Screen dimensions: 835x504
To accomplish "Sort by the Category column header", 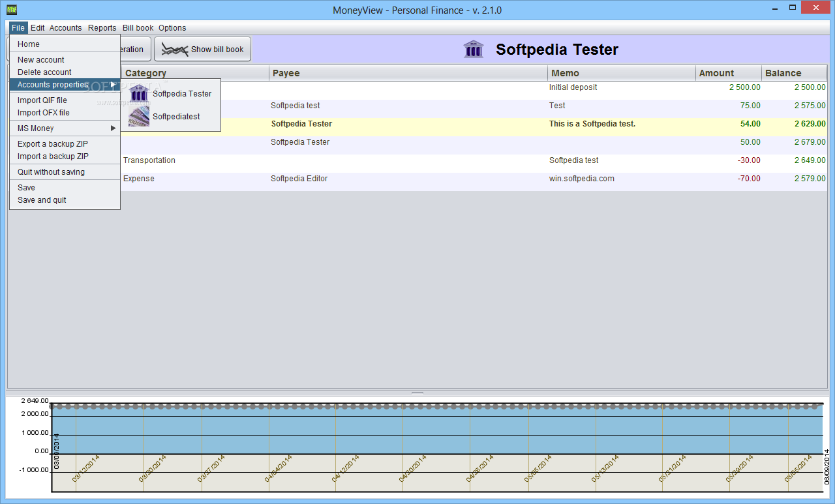I will click(195, 73).
